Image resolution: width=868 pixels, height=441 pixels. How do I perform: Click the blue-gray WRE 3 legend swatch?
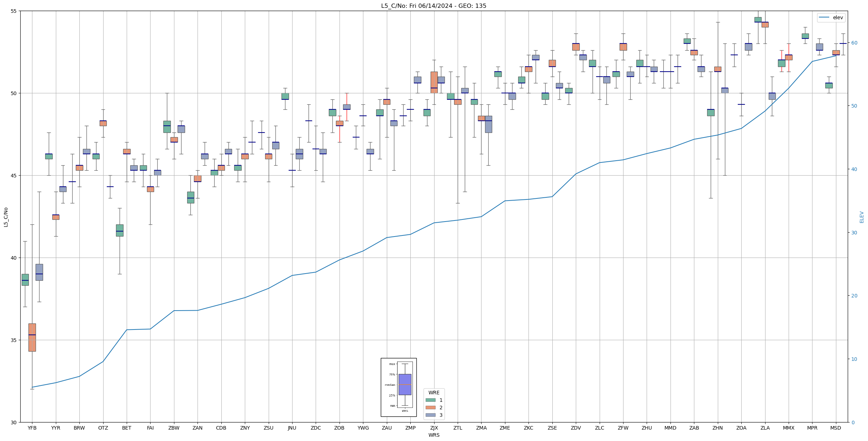pos(430,415)
